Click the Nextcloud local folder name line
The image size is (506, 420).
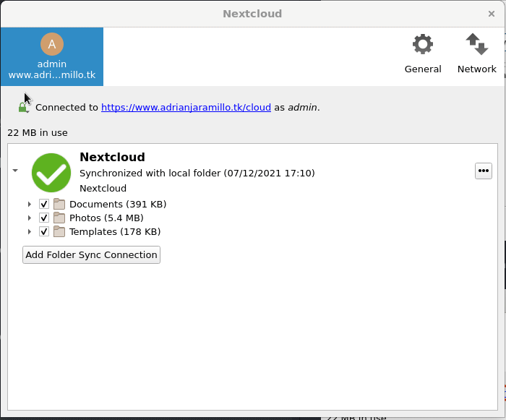click(103, 188)
